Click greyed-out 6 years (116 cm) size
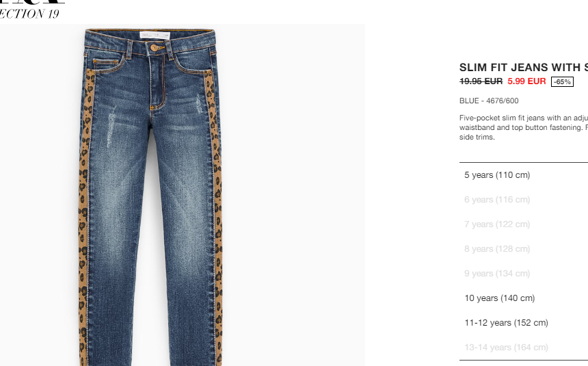This screenshot has height=366, width=588. point(497,200)
